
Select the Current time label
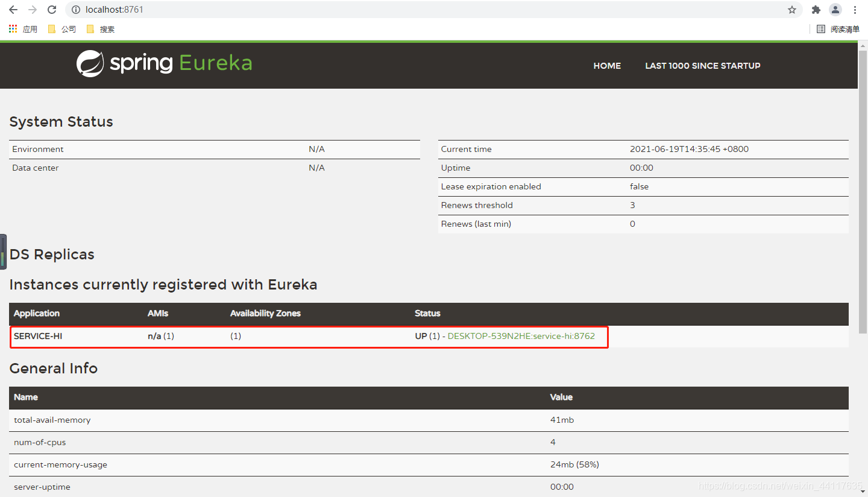pyautogui.click(x=467, y=149)
